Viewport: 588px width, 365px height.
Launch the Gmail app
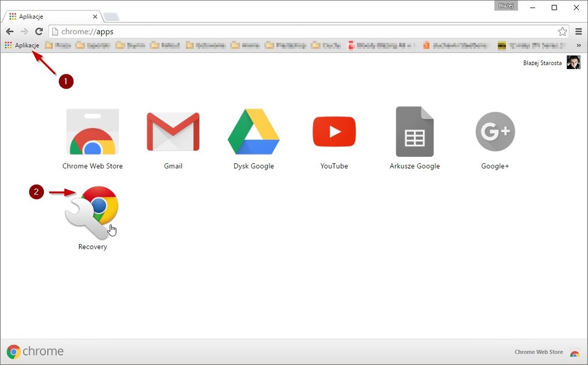coord(173,139)
